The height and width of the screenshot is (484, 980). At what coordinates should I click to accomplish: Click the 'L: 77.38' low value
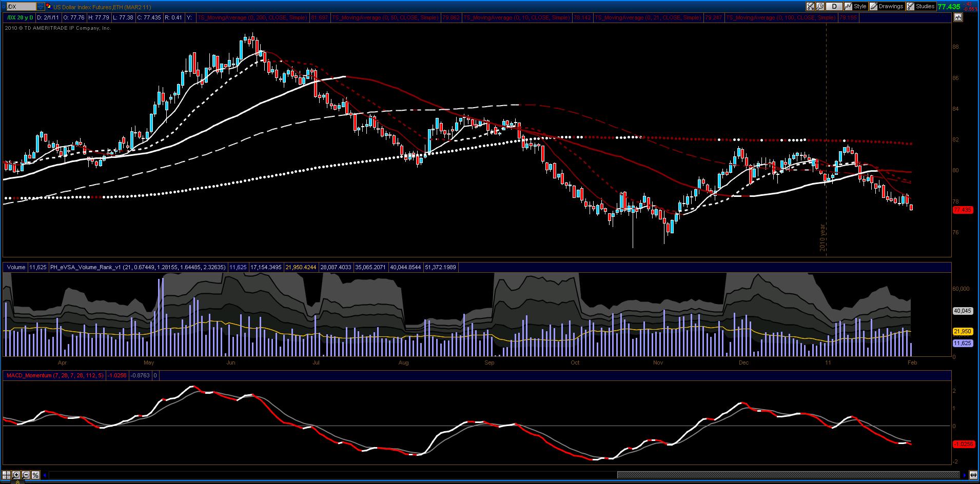pos(123,17)
